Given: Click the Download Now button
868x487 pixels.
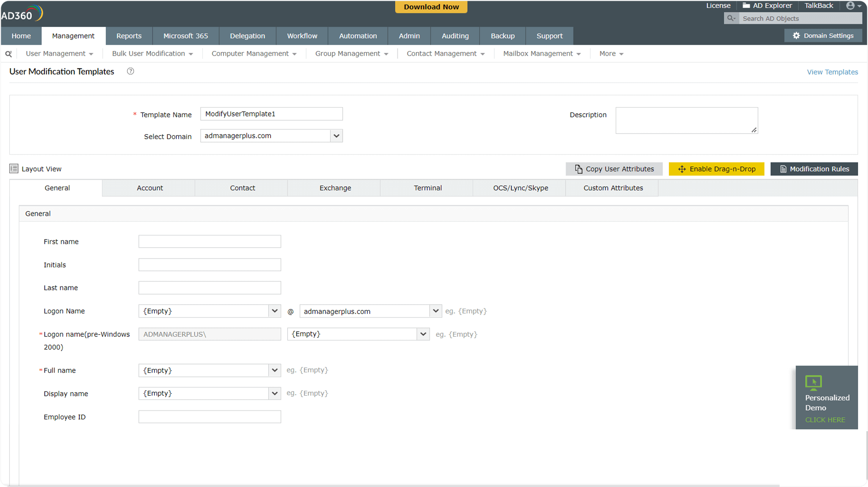Looking at the screenshot, I should tap(431, 6).
